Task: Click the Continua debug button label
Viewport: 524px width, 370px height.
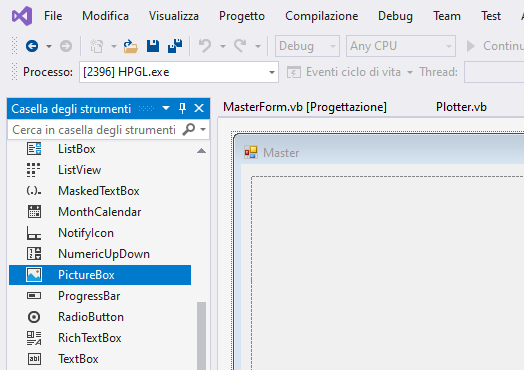Action: coord(503,46)
